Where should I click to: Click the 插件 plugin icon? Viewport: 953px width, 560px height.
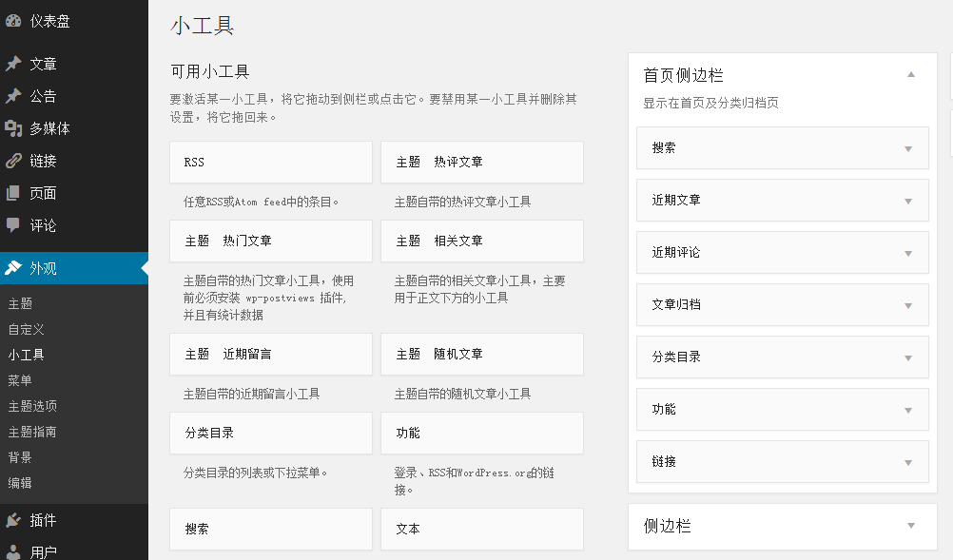(x=13, y=520)
